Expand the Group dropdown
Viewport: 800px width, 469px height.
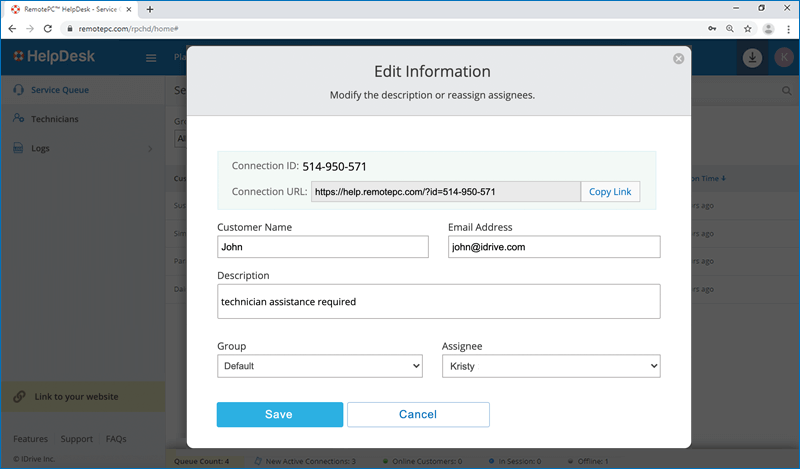[x=320, y=367]
